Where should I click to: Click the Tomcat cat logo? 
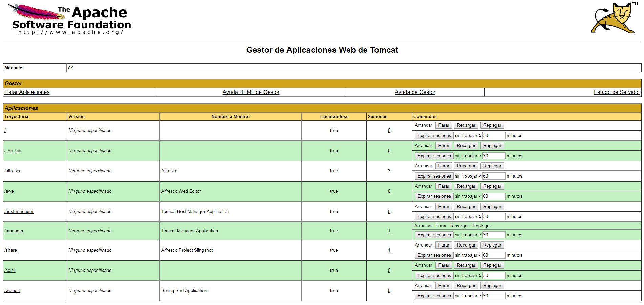(x=614, y=19)
